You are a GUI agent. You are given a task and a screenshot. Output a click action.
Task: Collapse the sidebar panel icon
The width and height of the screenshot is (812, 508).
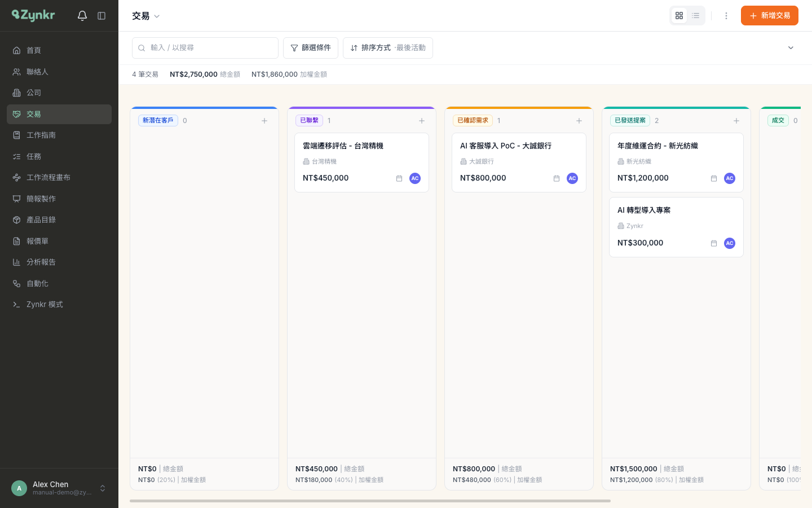[x=101, y=16]
